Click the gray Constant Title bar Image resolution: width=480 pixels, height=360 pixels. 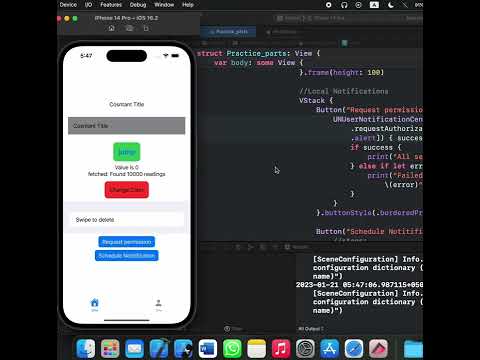tap(127, 126)
